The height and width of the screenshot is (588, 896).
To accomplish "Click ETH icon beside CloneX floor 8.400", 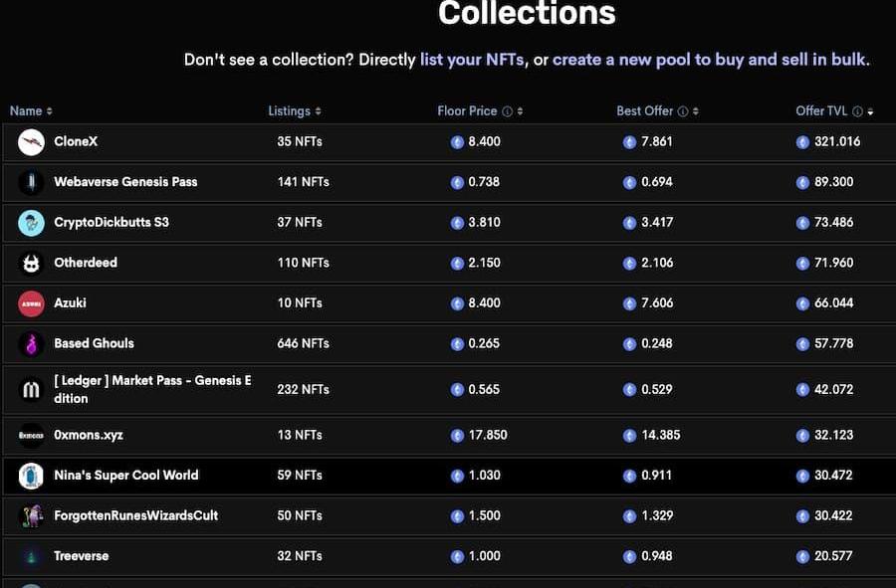I will pos(457,142).
